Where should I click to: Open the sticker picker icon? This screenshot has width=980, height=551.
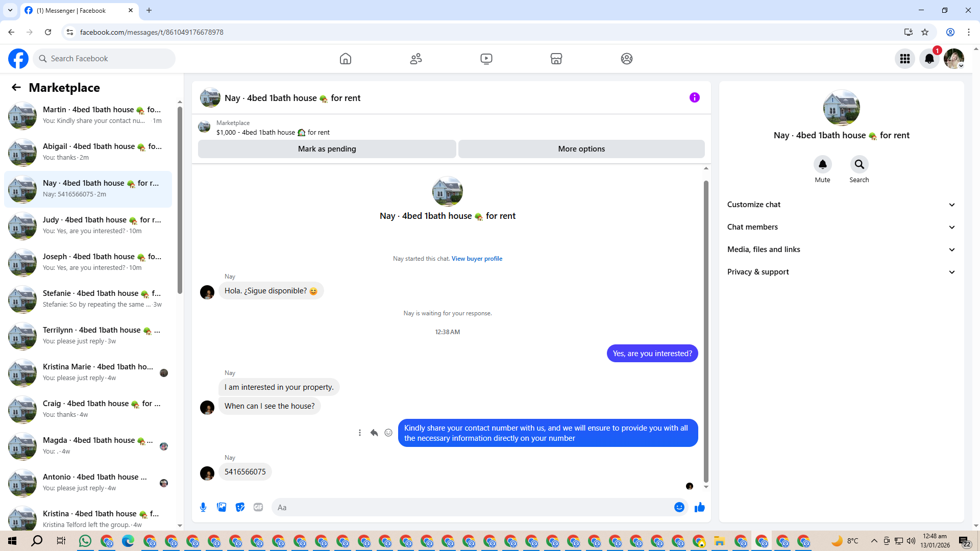coord(240,507)
